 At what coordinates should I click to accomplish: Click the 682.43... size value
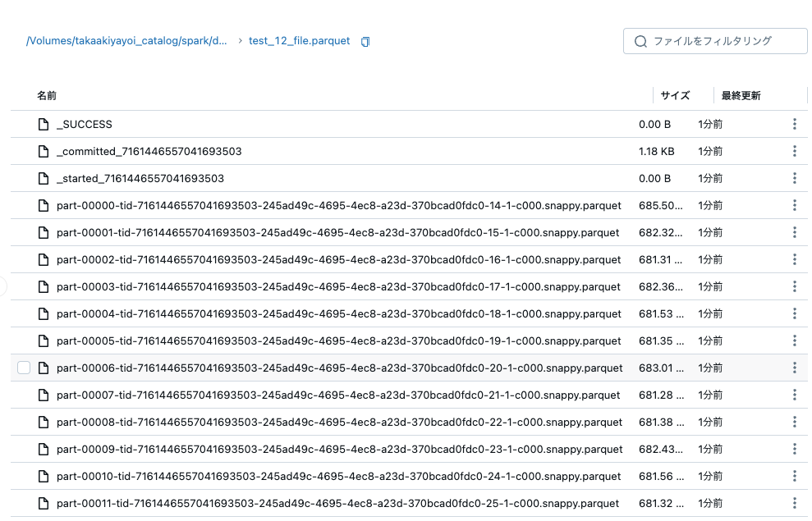click(661, 449)
